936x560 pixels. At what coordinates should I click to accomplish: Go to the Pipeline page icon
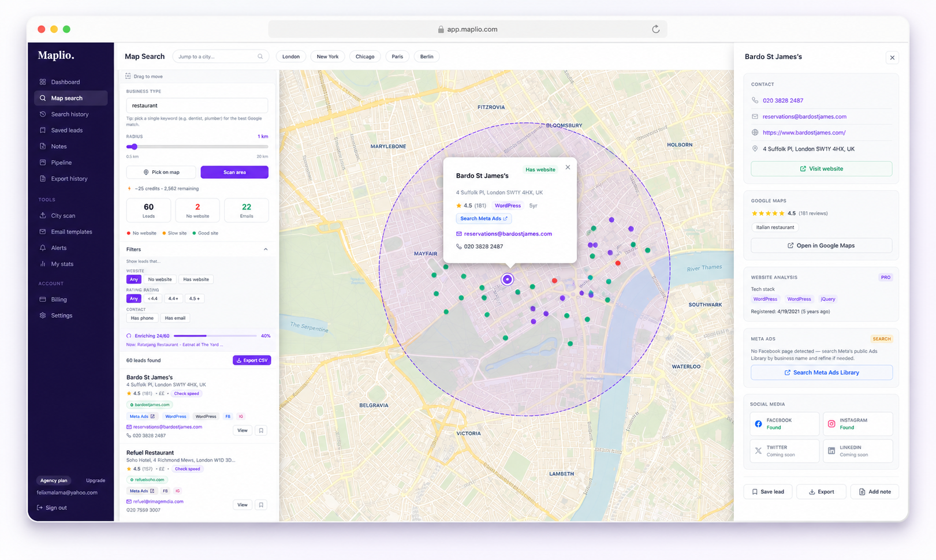click(43, 163)
